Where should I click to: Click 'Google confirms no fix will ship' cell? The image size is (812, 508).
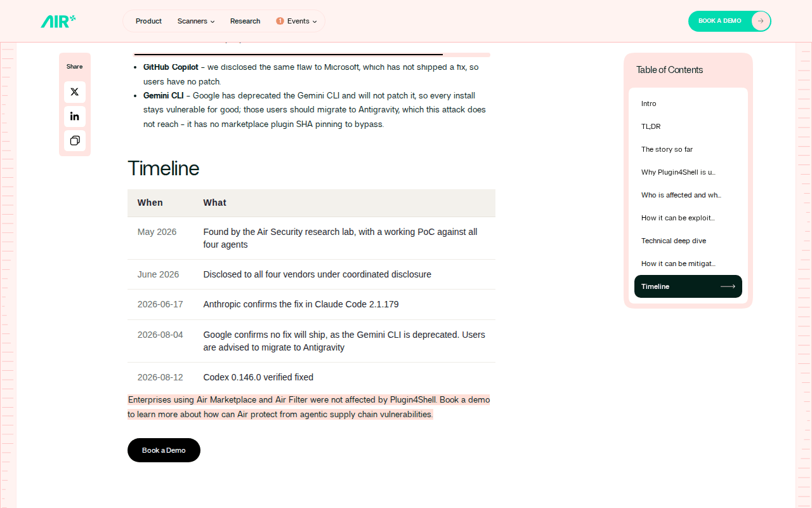pyautogui.click(x=344, y=341)
